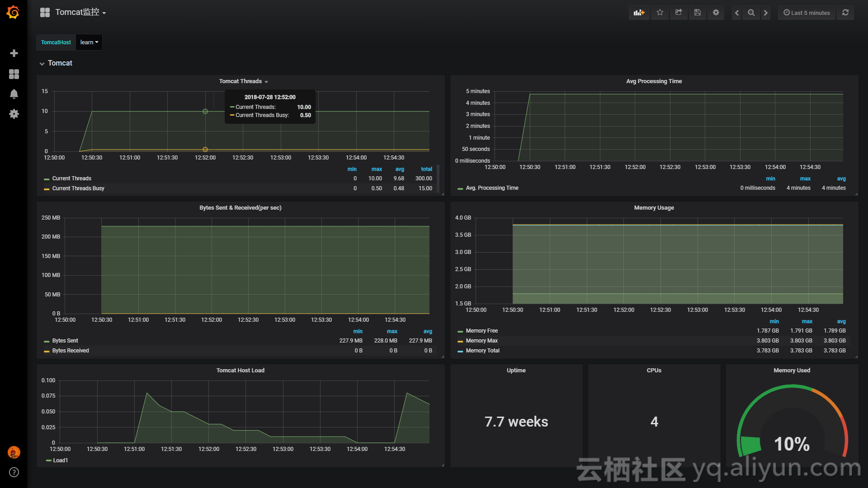Click the 7.7 weeks uptime value
This screenshot has height=488, width=868.
tap(516, 422)
